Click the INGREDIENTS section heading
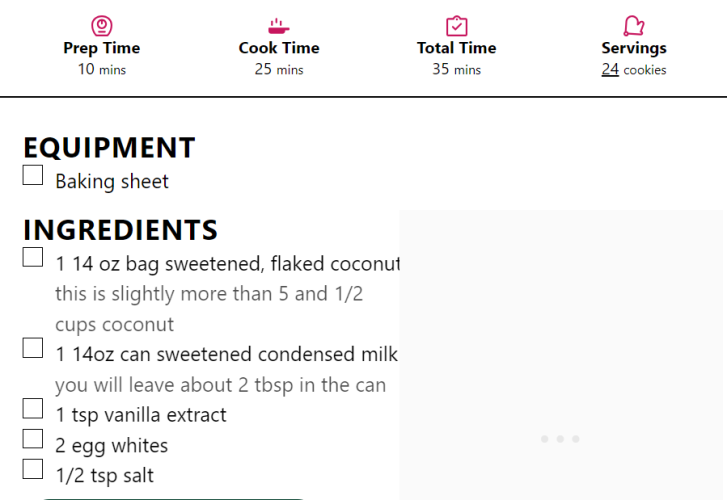The width and height of the screenshot is (727, 500). (121, 230)
